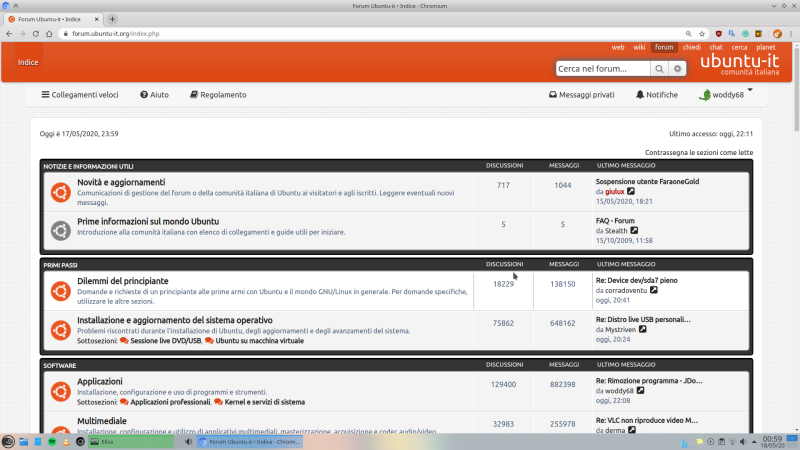This screenshot has height=450, width=800.
Task: Open the application launcher in taskbar
Action: 8,442
